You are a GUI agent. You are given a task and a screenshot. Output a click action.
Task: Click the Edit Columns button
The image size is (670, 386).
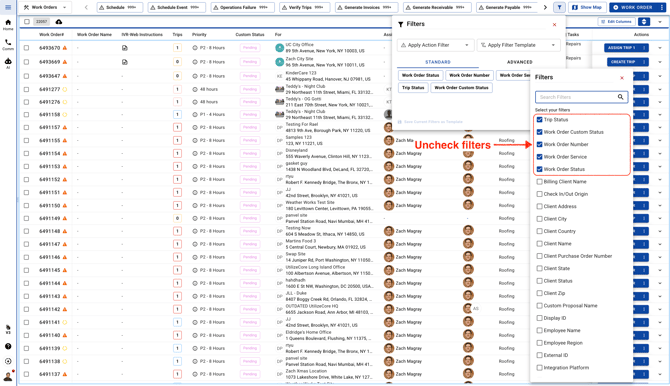[x=617, y=21]
